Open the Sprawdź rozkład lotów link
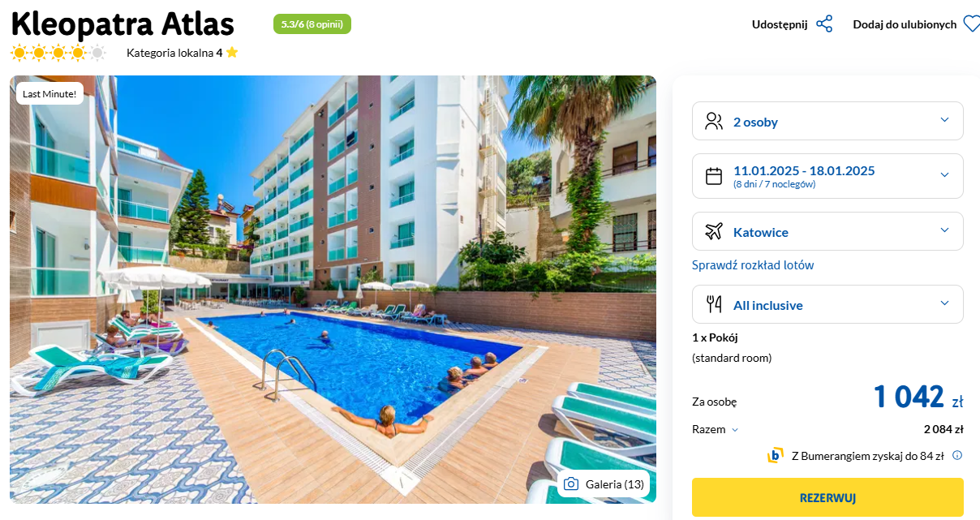 tap(753, 265)
